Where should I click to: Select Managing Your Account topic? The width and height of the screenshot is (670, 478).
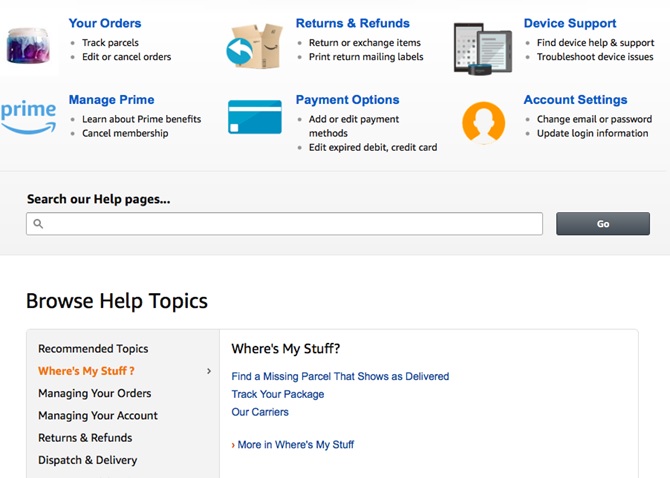(x=98, y=415)
